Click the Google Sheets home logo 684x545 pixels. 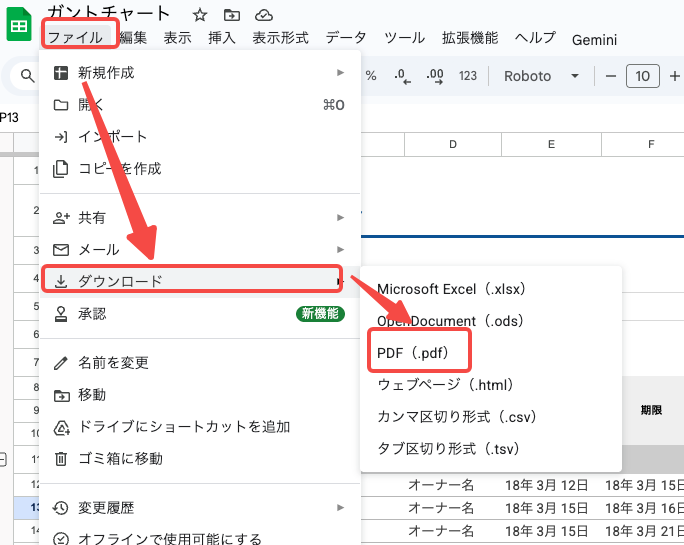pyautogui.click(x=19, y=24)
